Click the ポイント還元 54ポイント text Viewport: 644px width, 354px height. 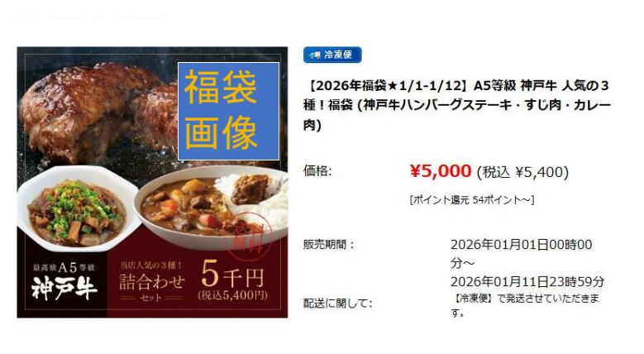pyautogui.click(x=472, y=200)
